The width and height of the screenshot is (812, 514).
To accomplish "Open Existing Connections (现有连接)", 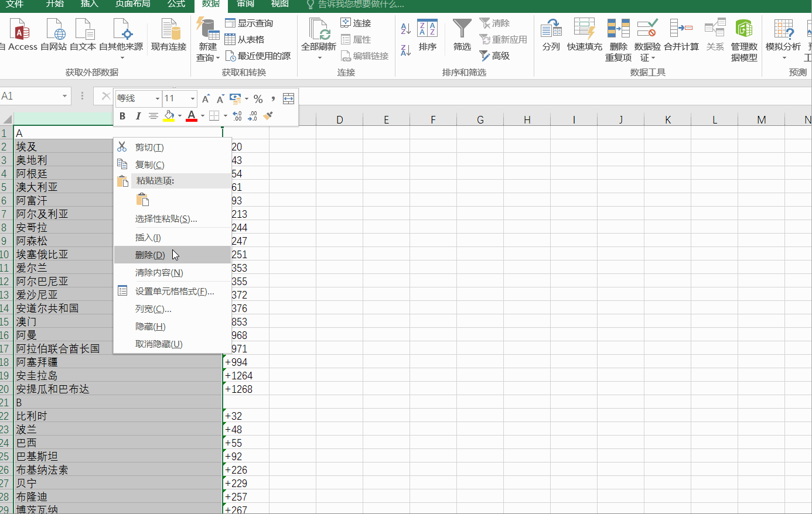I will tap(169, 35).
